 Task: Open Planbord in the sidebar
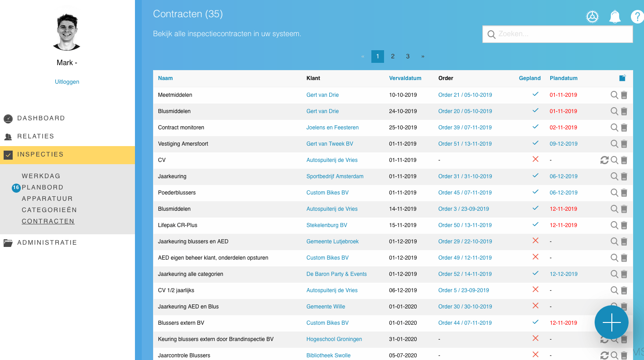coord(43,187)
